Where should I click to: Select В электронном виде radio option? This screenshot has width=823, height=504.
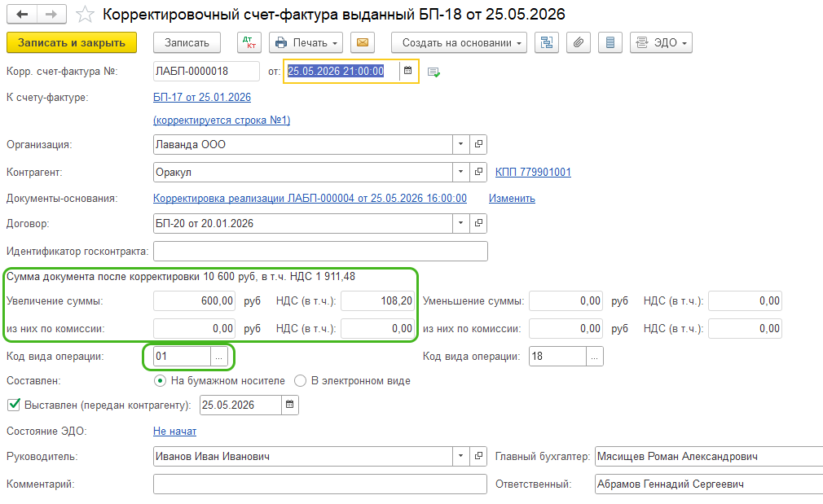pyautogui.click(x=300, y=381)
